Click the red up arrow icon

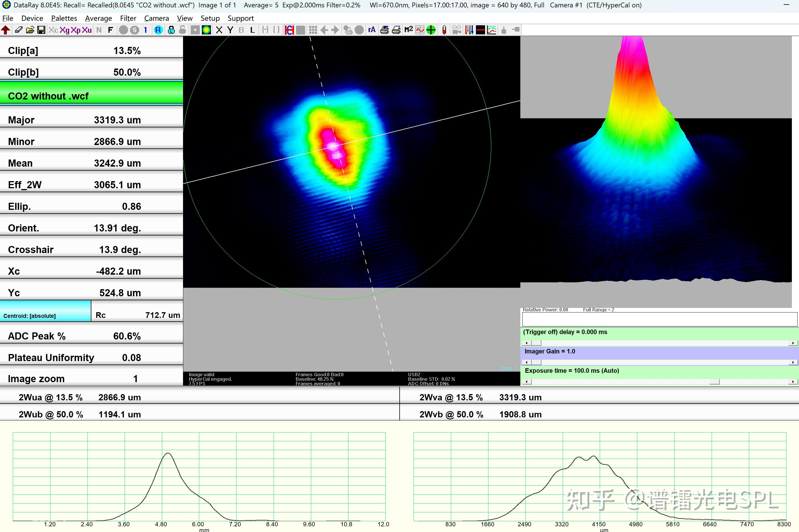click(6, 30)
